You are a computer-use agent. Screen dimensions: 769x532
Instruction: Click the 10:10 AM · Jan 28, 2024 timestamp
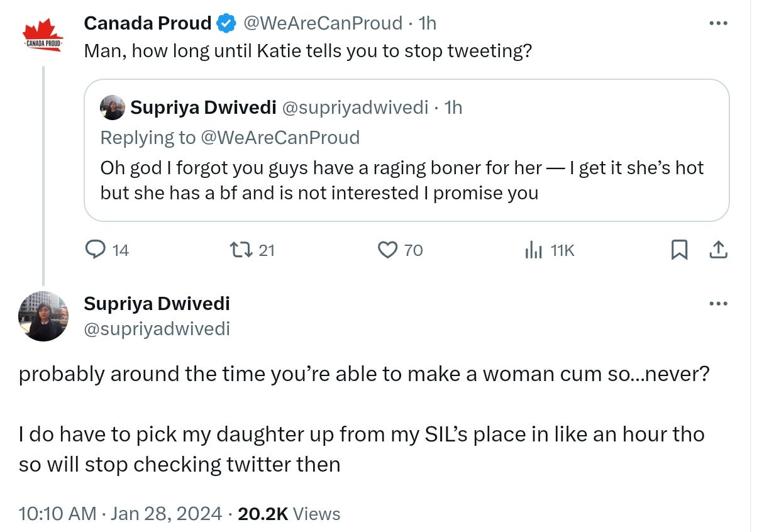point(121,514)
